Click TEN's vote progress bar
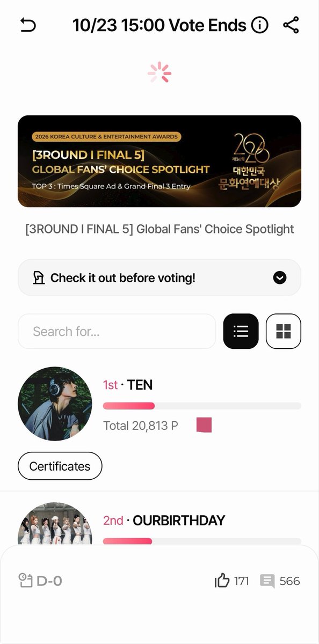The image size is (319, 644). coord(202,406)
